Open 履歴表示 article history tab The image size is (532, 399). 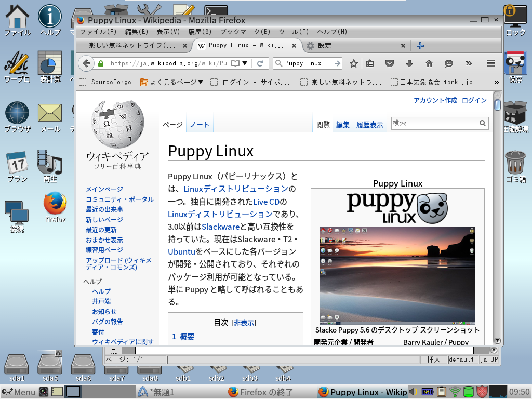point(369,125)
